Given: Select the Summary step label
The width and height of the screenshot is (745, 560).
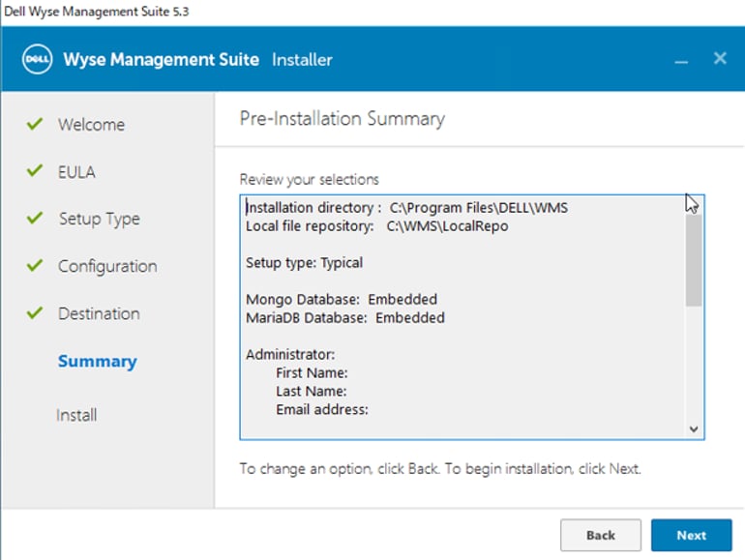Looking at the screenshot, I should click(98, 362).
